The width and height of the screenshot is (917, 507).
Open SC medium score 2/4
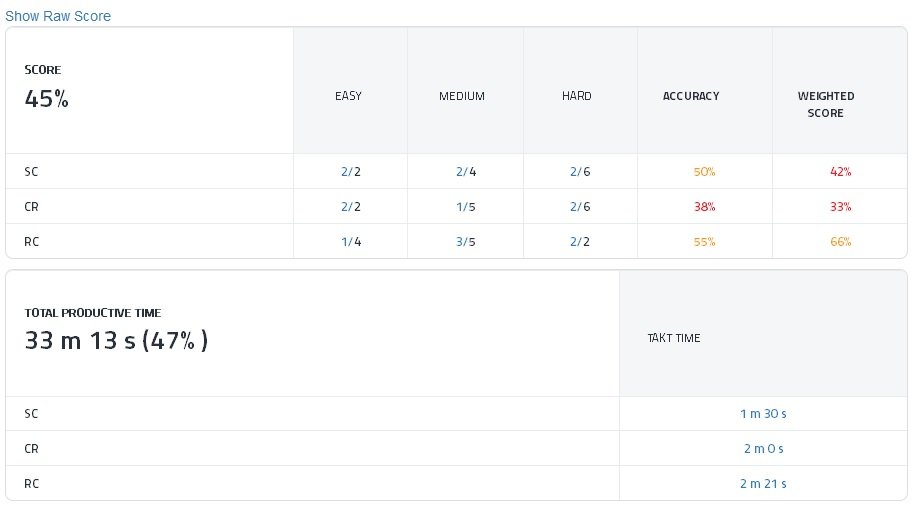[466, 171]
